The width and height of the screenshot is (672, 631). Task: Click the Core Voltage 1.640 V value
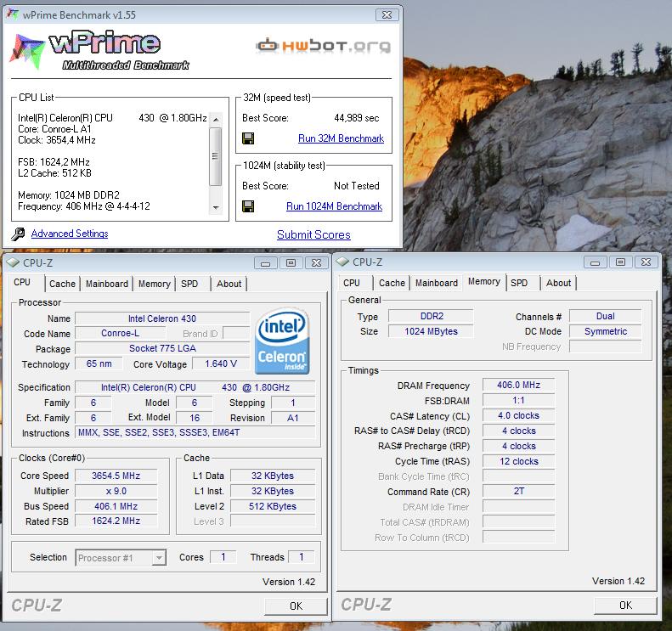coord(221,363)
